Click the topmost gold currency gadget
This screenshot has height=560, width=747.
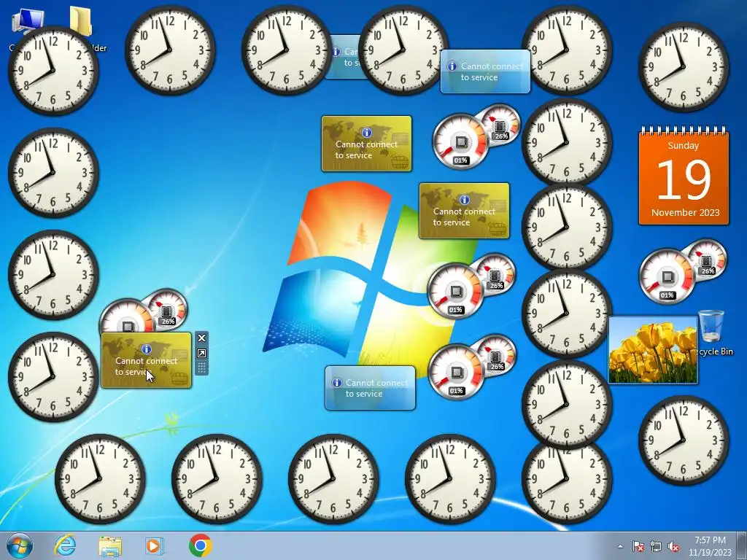366,144
